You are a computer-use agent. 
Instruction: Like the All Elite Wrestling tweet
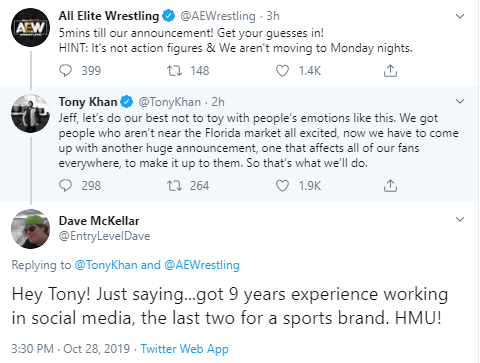coord(282,71)
